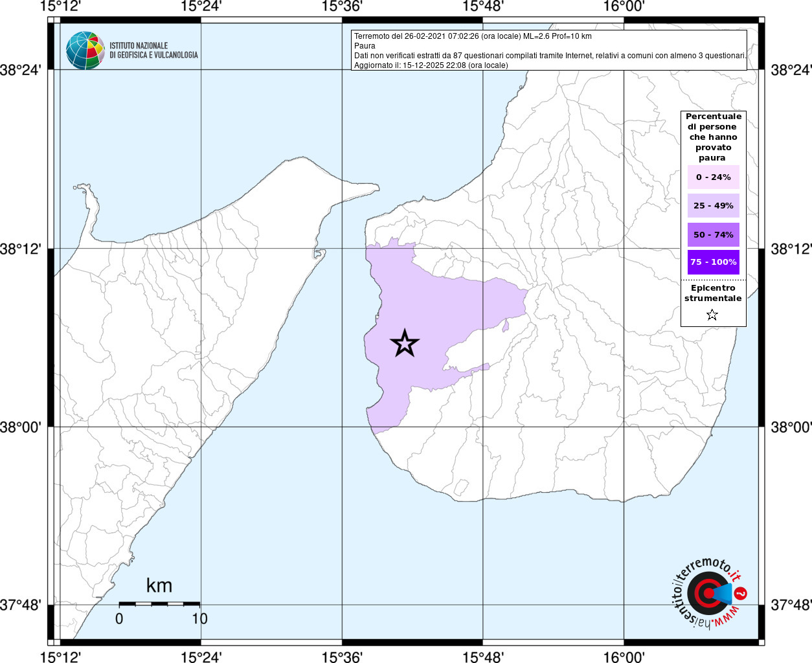This screenshot has width=812, height=663.
Task: Click the right axis label 38°24'
Action: click(x=791, y=69)
